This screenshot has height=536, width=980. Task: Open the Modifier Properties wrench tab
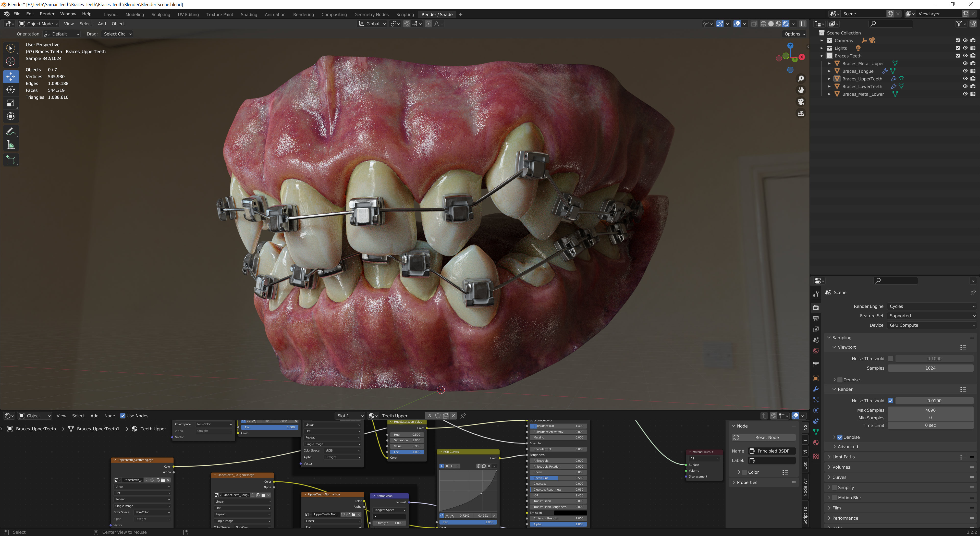816,389
